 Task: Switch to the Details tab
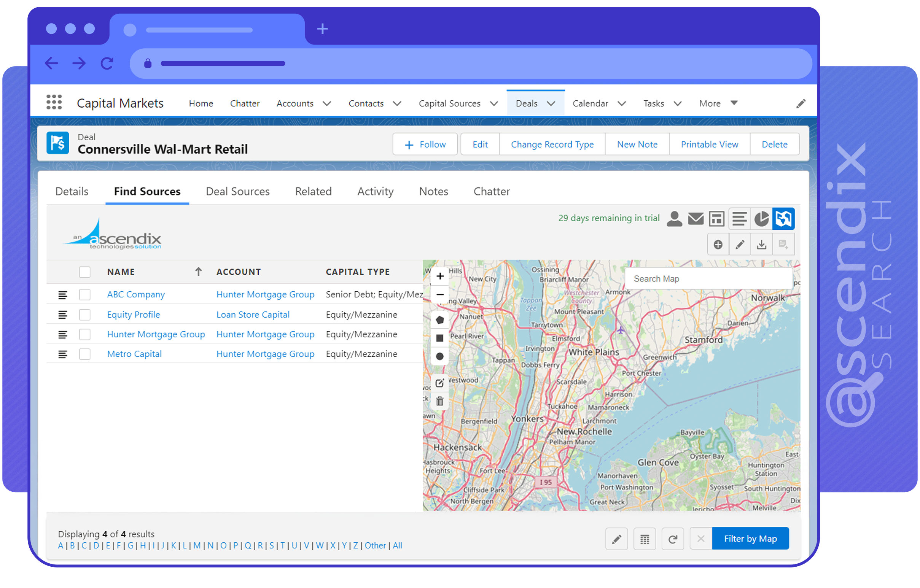point(72,191)
